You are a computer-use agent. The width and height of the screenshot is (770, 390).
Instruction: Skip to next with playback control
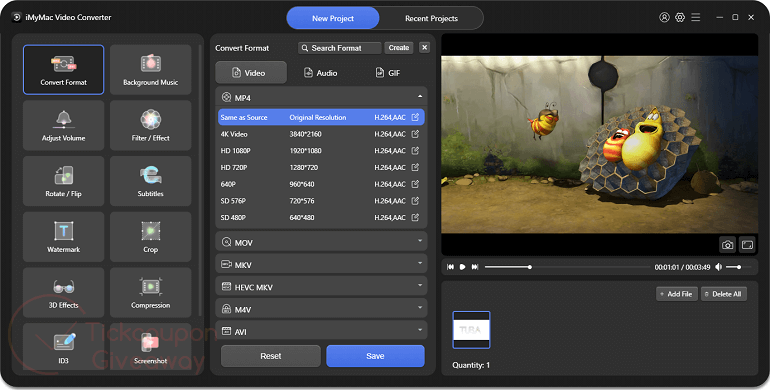pos(475,267)
